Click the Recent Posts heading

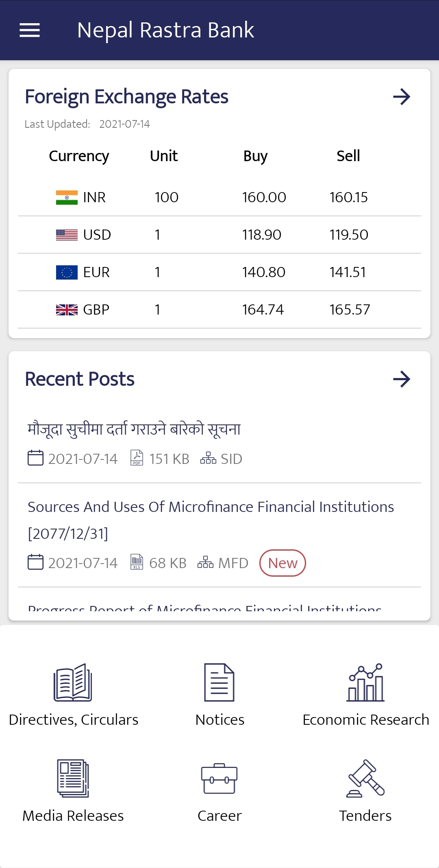coord(80,379)
